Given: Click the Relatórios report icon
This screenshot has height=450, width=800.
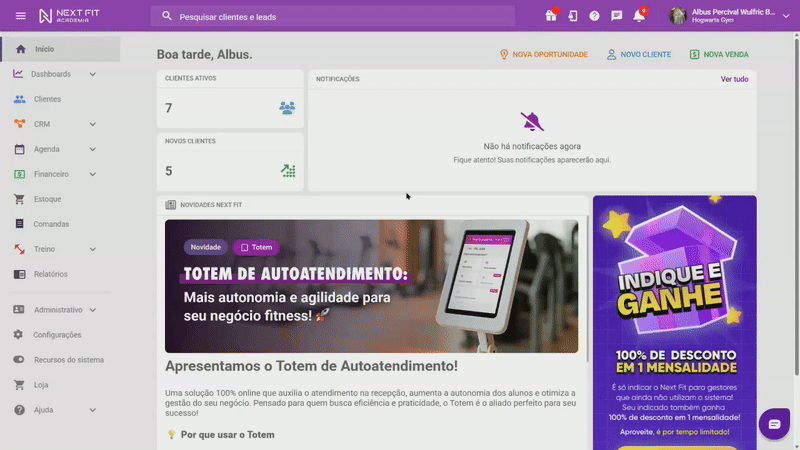Looking at the screenshot, I should pyautogui.click(x=19, y=274).
